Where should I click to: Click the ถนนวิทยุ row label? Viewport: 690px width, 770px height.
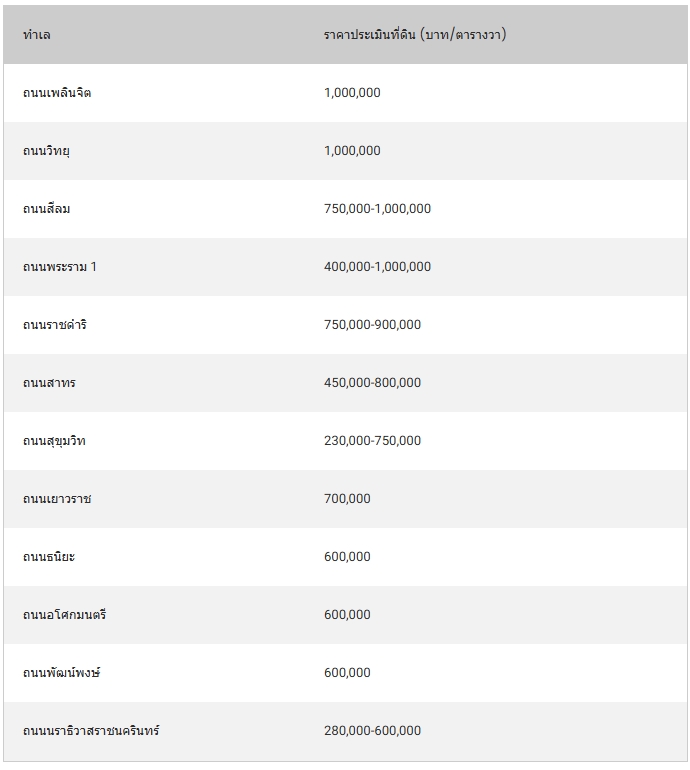tap(46, 151)
